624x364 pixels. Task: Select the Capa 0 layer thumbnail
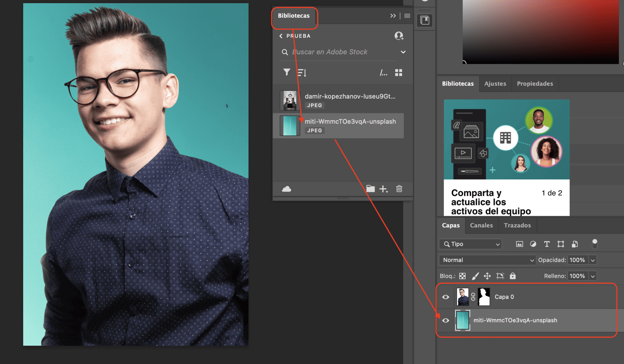click(x=462, y=297)
